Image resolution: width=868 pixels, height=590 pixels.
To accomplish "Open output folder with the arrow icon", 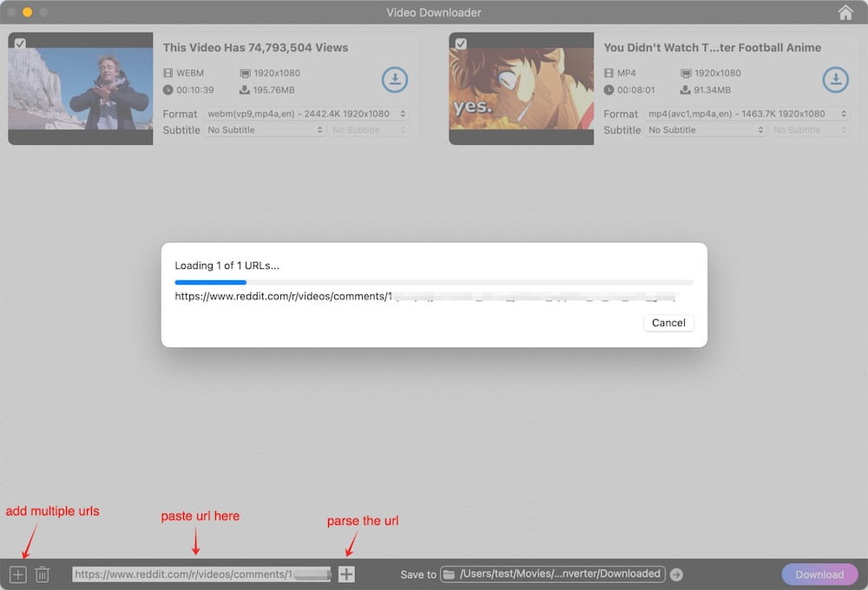I will (x=676, y=575).
